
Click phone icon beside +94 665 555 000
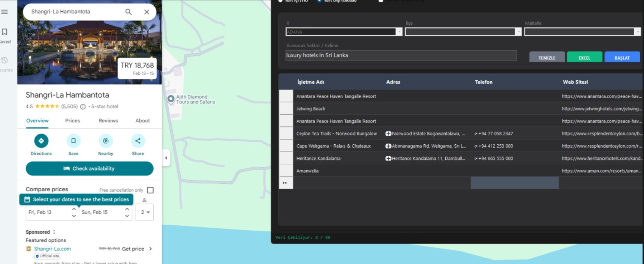coord(476,159)
